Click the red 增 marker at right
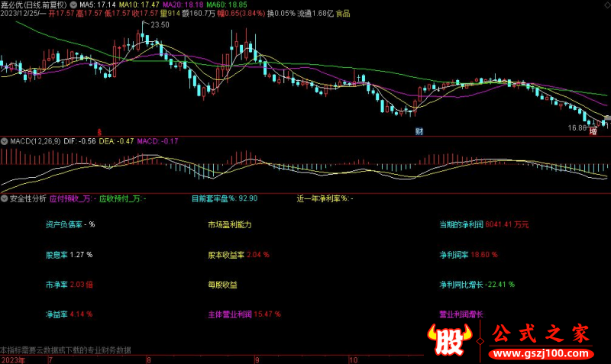This screenshot has width=611, height=364. tap(592, 132)
